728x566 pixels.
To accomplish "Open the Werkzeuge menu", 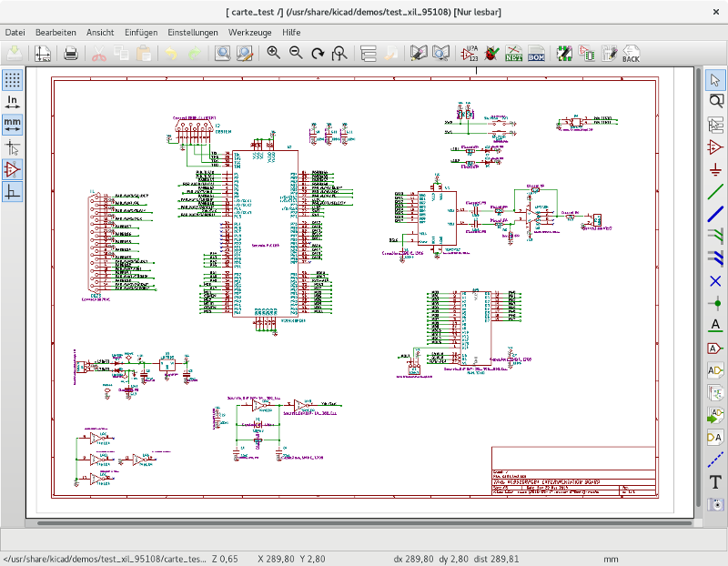I will 249,32.
